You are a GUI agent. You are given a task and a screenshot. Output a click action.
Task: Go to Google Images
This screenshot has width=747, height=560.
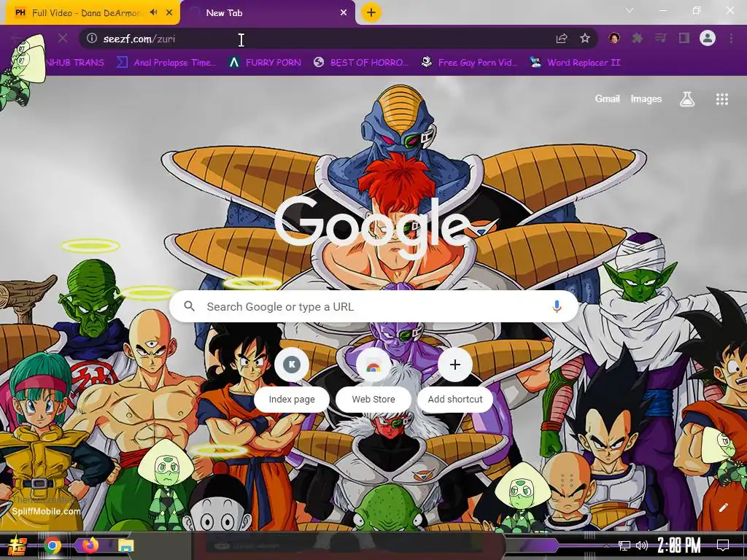tap(646, 99)
